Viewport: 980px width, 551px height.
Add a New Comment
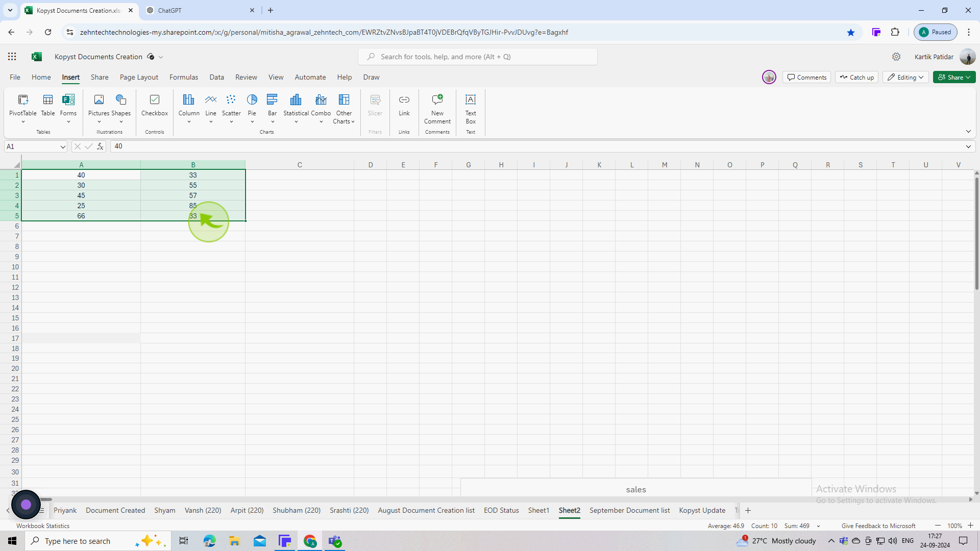pos(437,108)
